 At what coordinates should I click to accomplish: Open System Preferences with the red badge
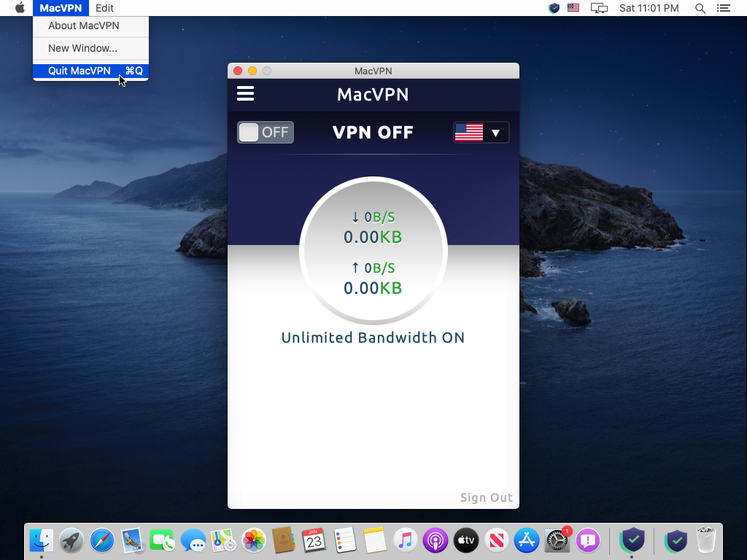point(557,540)
